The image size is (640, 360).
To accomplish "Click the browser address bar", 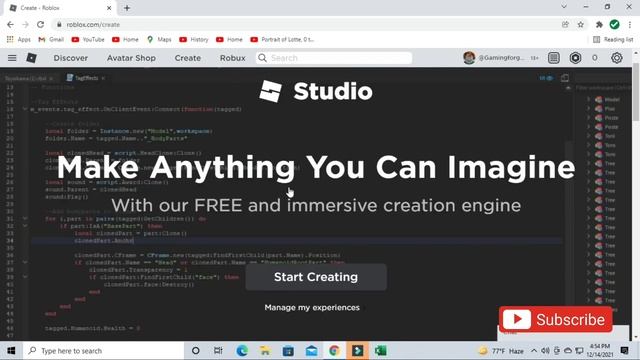I will pos(306,24).
